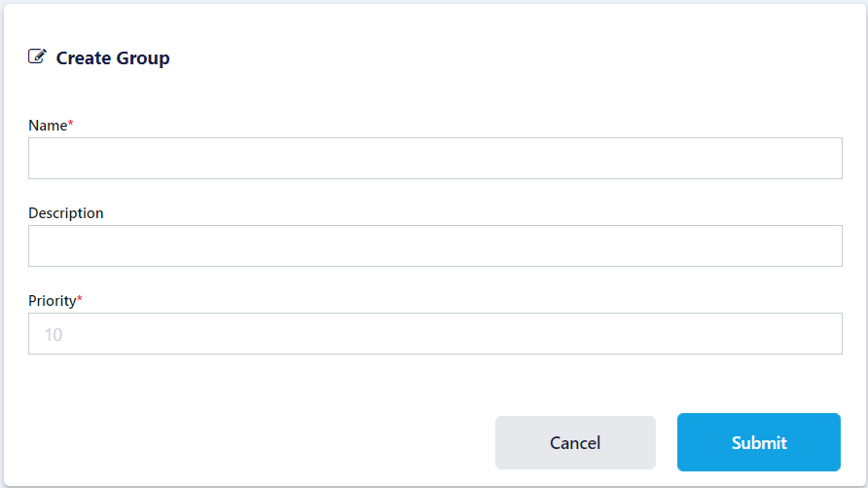Click the Cancel label on gray button
Image resolution: width=868 pixels, height=488 pixels.
click(575, 443)
